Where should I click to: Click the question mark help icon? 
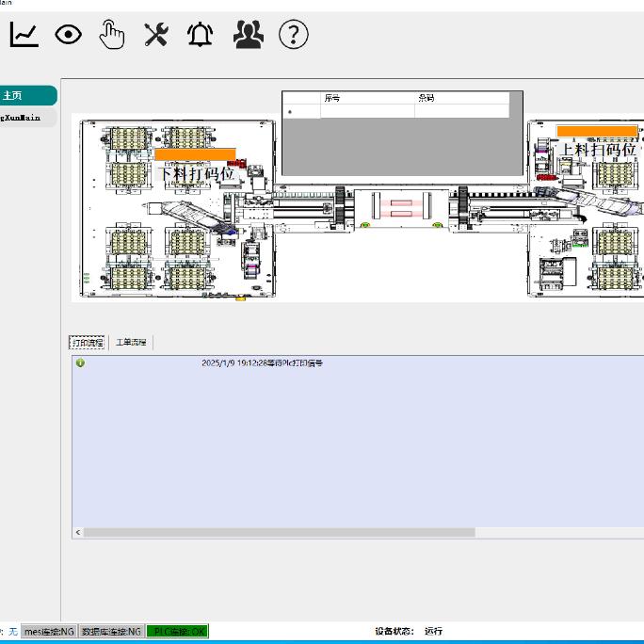coord(294,35)
